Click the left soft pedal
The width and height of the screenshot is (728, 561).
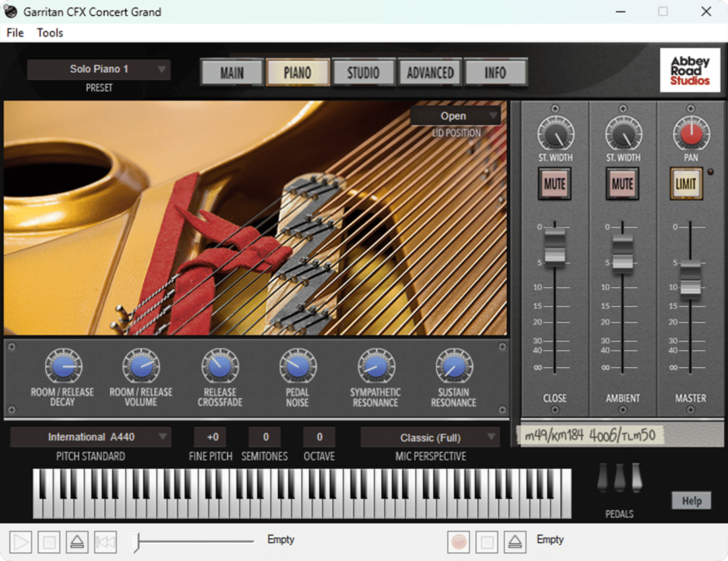(602, 477)
